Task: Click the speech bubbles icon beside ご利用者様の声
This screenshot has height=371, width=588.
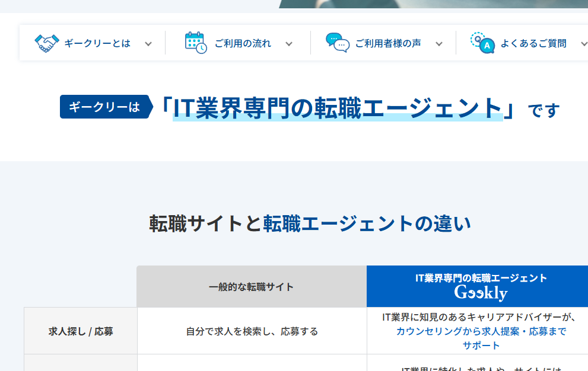Action: pos(338,43)
